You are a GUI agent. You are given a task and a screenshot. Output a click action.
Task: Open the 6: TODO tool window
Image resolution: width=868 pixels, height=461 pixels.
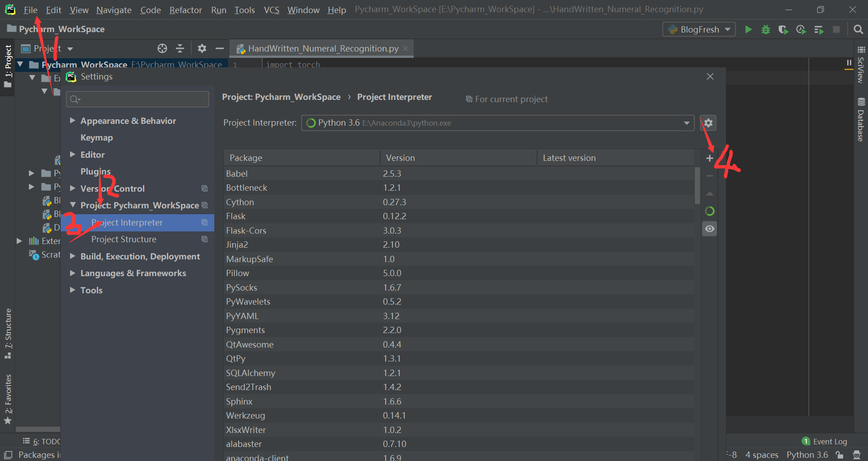[42, 442]
